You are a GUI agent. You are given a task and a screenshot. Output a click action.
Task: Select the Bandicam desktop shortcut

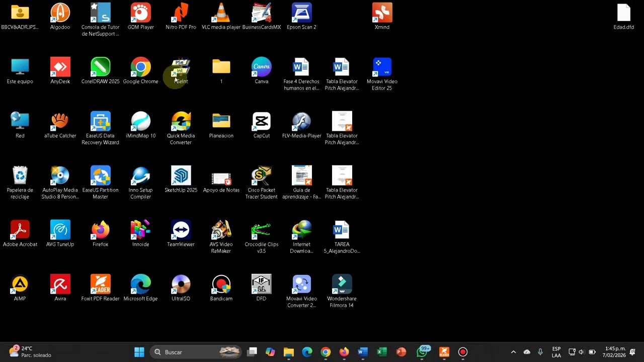pyautogui.click(x=221, y=284)
